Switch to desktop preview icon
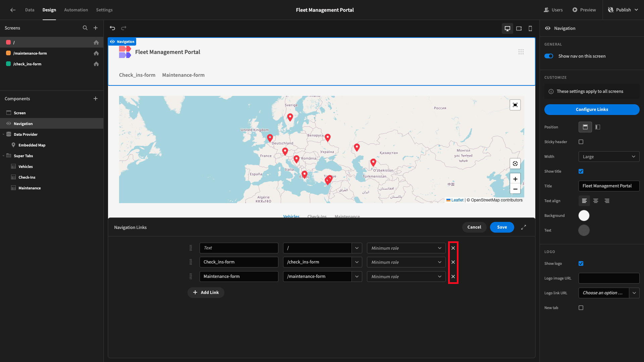 507,28
